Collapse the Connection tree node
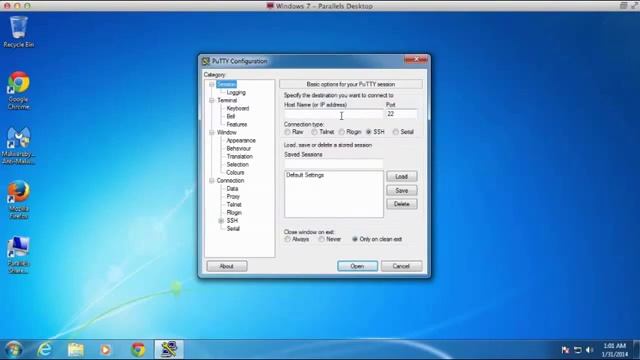The width and height of the screenshot is (640, 360). 211,180
